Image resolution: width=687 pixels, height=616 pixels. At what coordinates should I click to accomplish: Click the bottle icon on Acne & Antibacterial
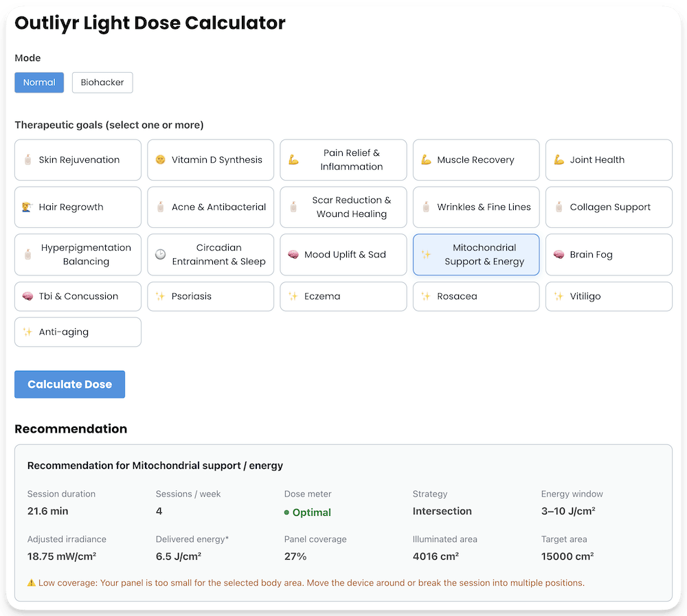pyautogui.click(x=160, y=207)
